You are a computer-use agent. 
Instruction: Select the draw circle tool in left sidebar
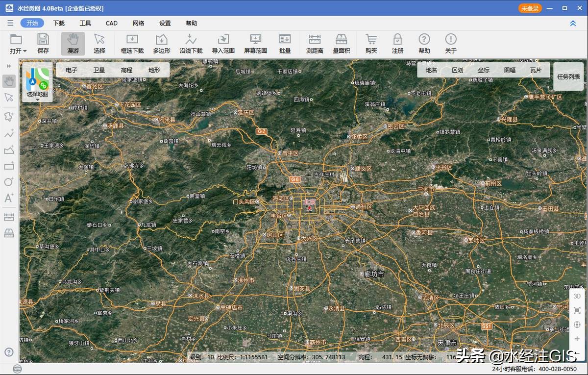[9, 182]
